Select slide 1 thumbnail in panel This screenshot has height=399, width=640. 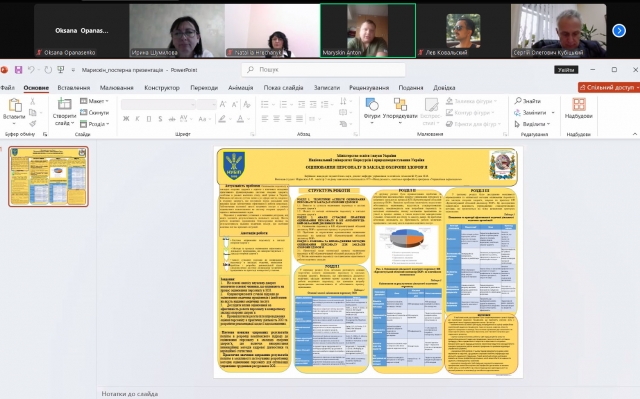49,176
